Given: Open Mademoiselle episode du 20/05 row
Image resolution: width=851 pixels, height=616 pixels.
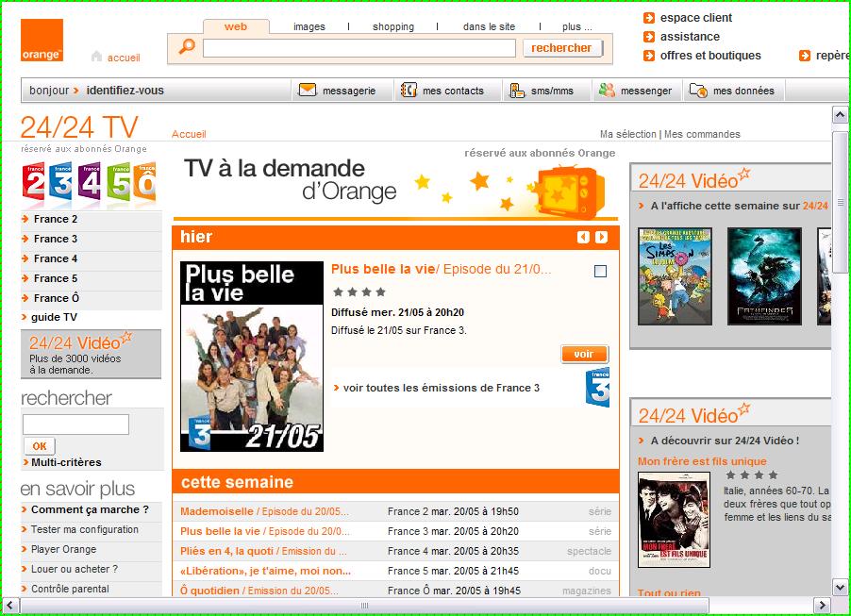Looking at the screenshot, I should pyautogui.click(x=395, y=511).
